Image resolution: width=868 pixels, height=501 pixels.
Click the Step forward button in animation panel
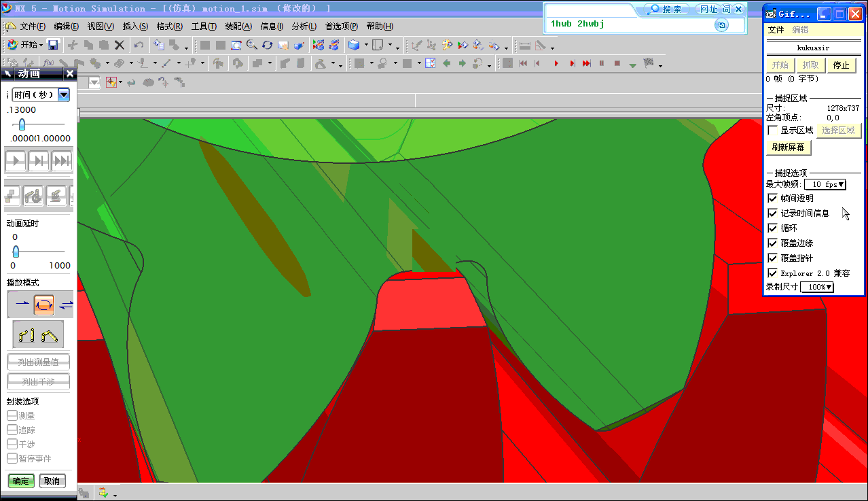pyautogui.click(x=38, y=161)
